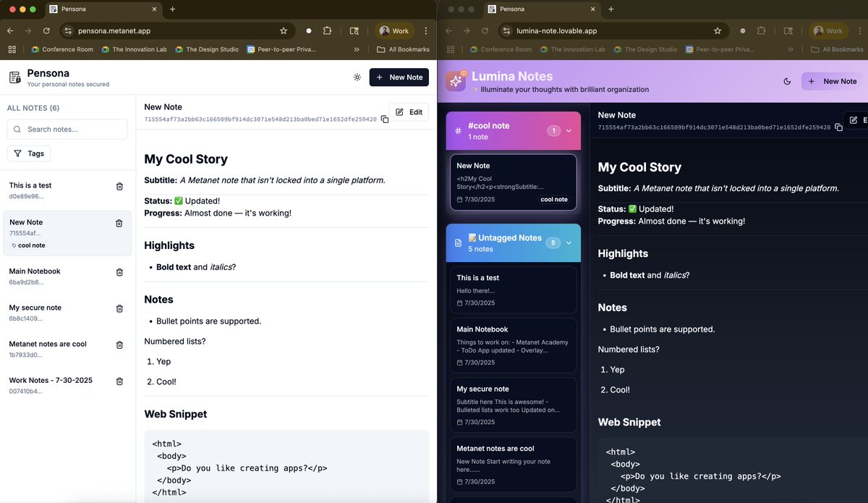Bookmark pensona.metanet.app with the star icon
Image resolution: width=868 pixels, height=503 pixels.
(x=284, y=31)
